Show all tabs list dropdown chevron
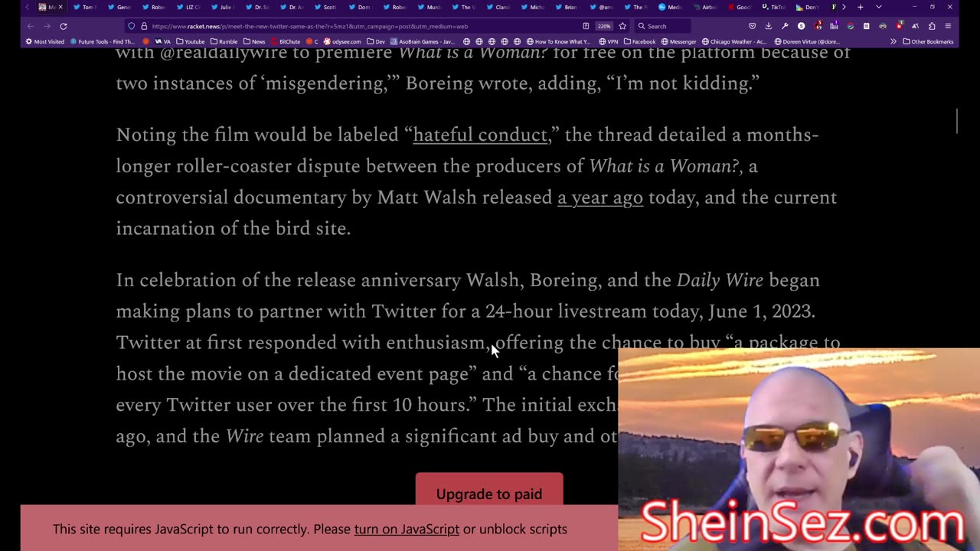 pos(878,7)
